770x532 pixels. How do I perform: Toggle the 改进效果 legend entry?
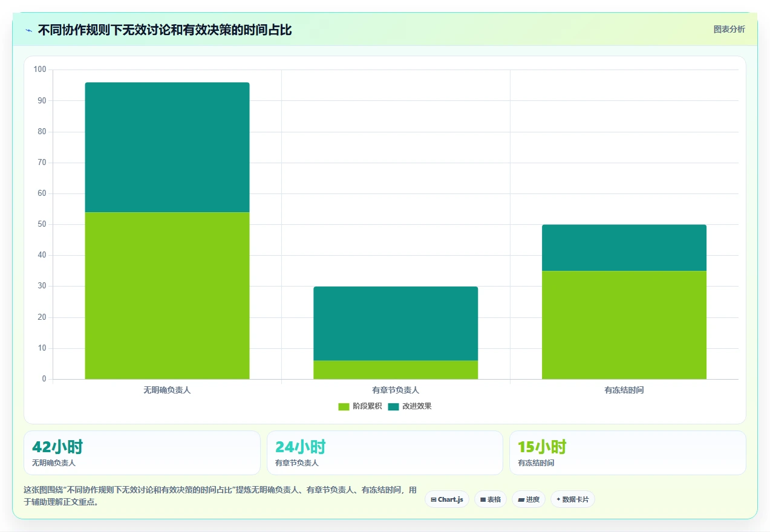[409, 406]
